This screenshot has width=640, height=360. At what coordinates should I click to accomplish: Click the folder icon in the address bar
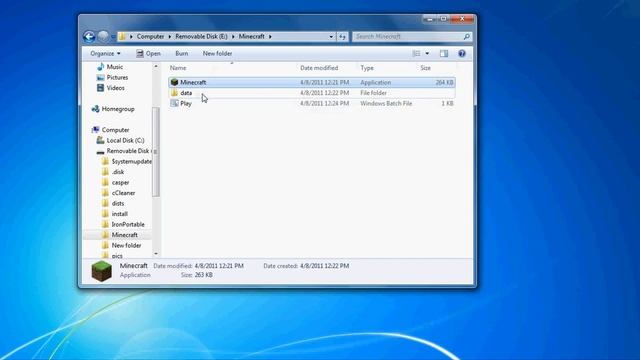(x=122, y=36)
